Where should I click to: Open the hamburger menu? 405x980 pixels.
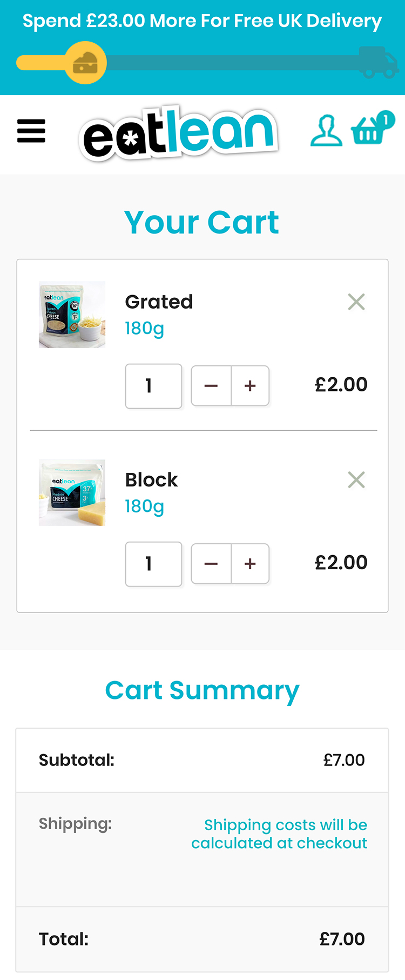(x=31, y=131)
